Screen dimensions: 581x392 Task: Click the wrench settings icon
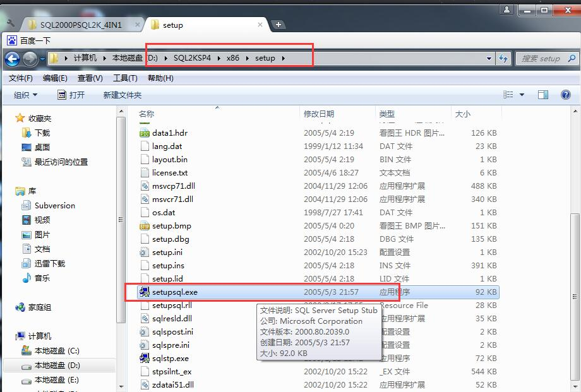pyautogui.click(x=10, y=23)
